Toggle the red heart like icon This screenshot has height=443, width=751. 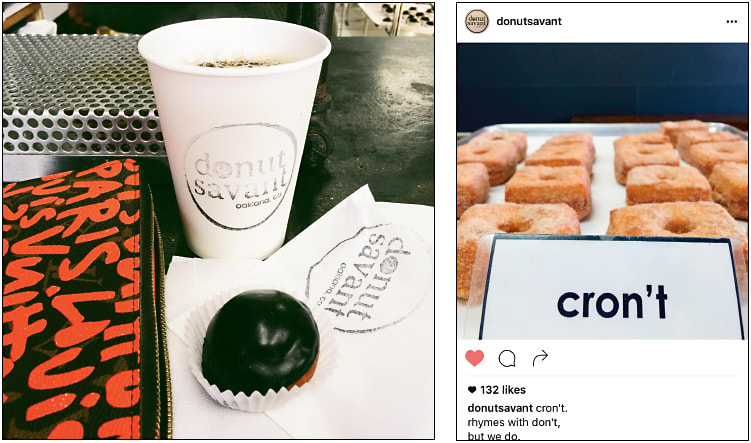(x=475, y=358)
